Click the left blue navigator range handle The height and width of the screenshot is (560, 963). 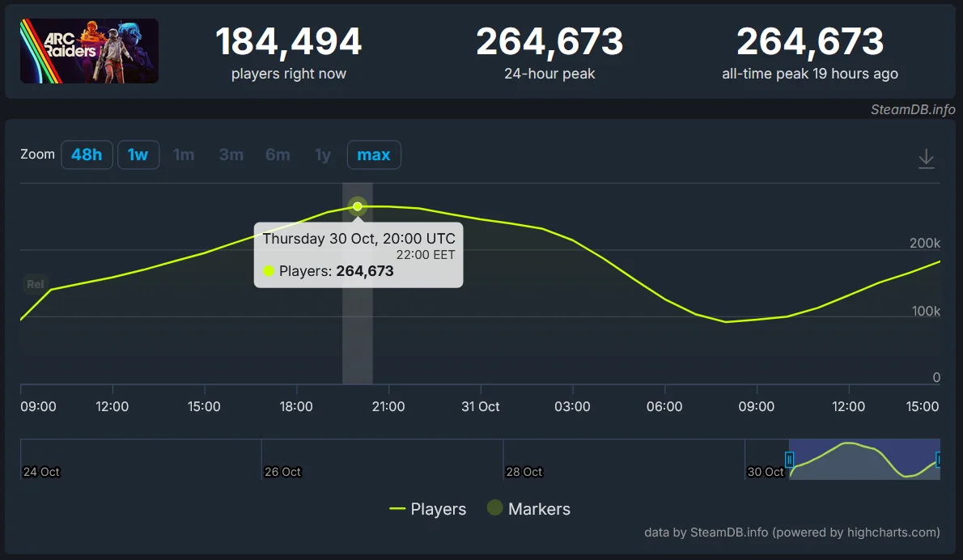coord(790,460)
